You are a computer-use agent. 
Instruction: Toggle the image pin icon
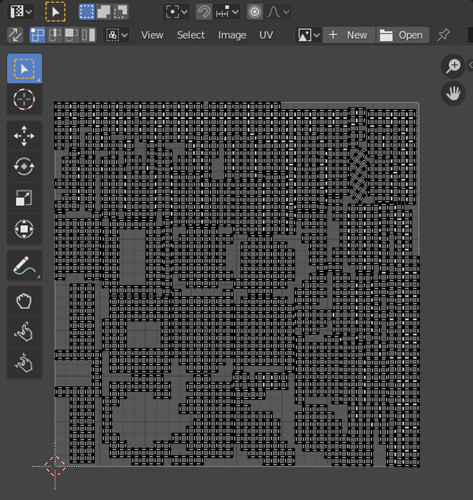click(x=443, y=35)
